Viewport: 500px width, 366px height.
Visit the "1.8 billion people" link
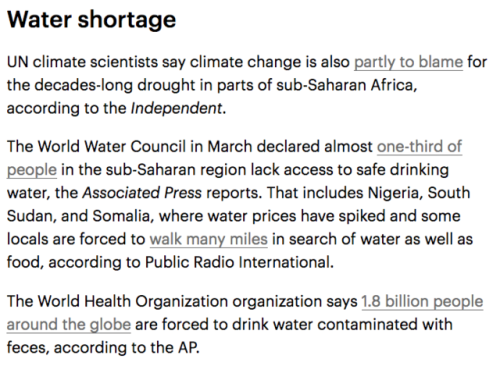(422, 302)
